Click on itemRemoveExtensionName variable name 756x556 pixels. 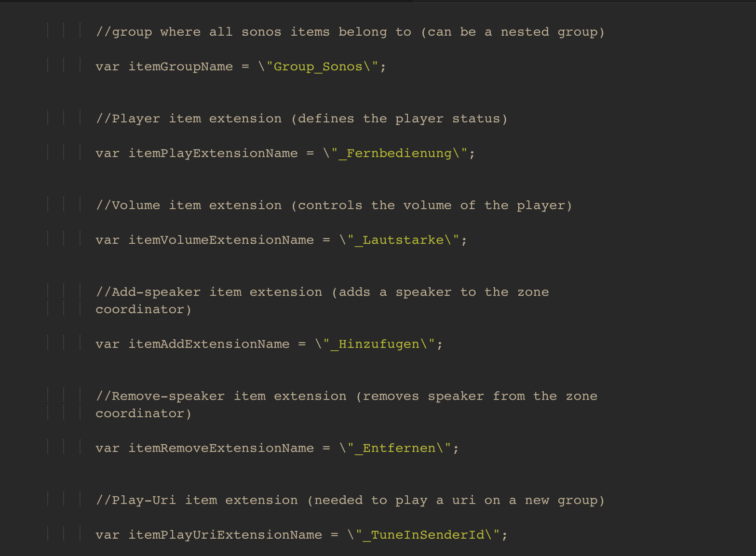[221, 448]
